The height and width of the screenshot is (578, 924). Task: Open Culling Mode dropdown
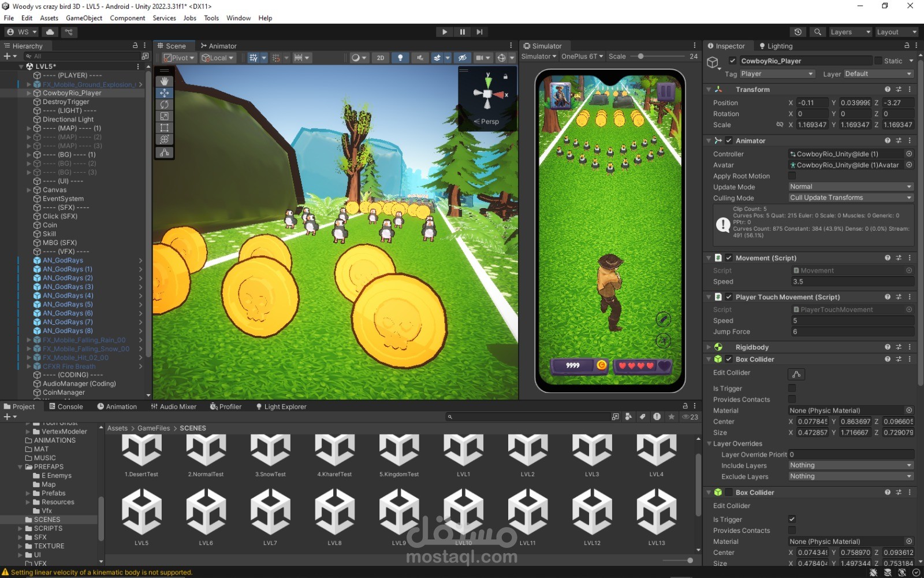851,198
